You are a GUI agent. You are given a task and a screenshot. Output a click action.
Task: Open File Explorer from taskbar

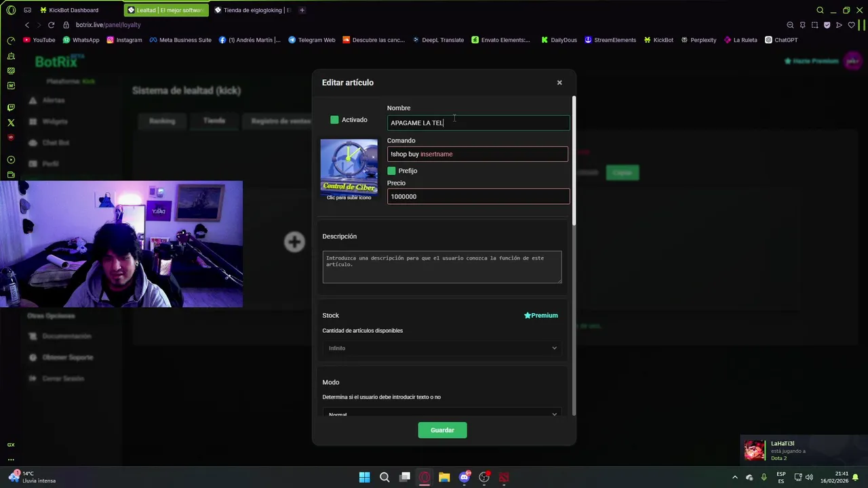[x=444, y=477]
